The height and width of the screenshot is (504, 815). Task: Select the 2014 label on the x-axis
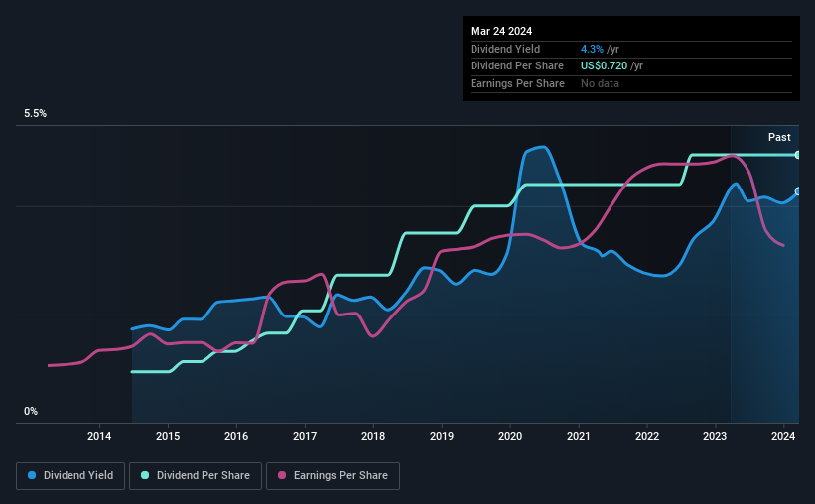99,436
